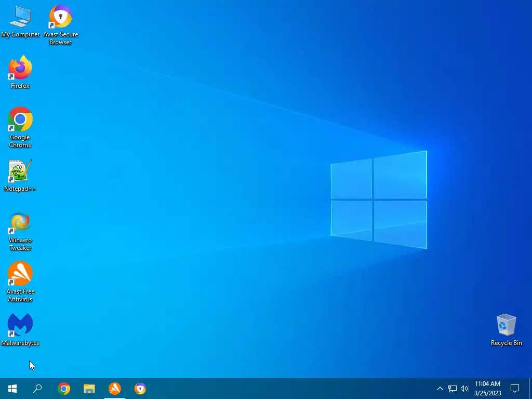
Task: Select the Winaero Tweaker desktop shortcut
Action: (x=20, y=231)
